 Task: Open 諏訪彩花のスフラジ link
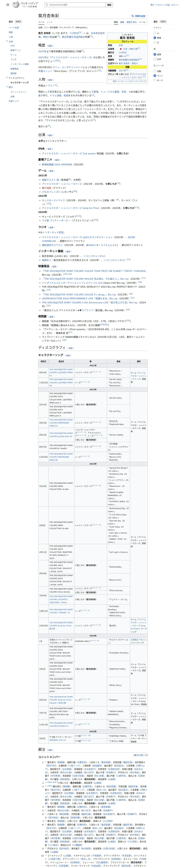pos(52,245)
